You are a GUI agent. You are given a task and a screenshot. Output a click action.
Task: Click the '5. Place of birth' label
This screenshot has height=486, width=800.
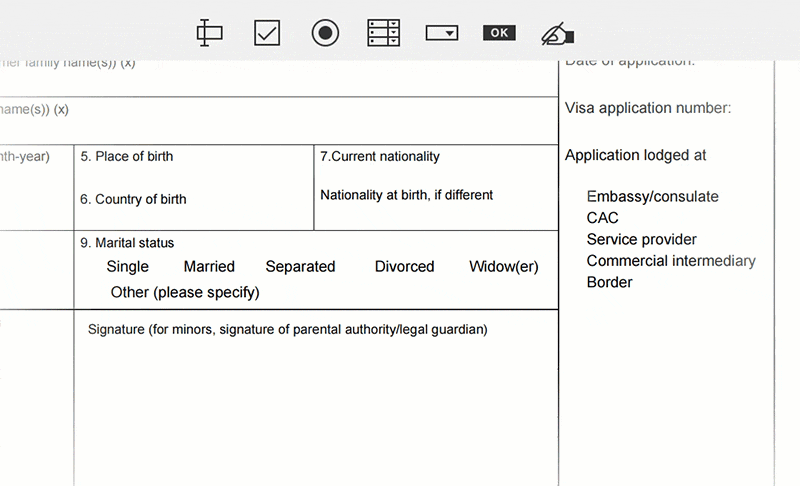point(127,156)
